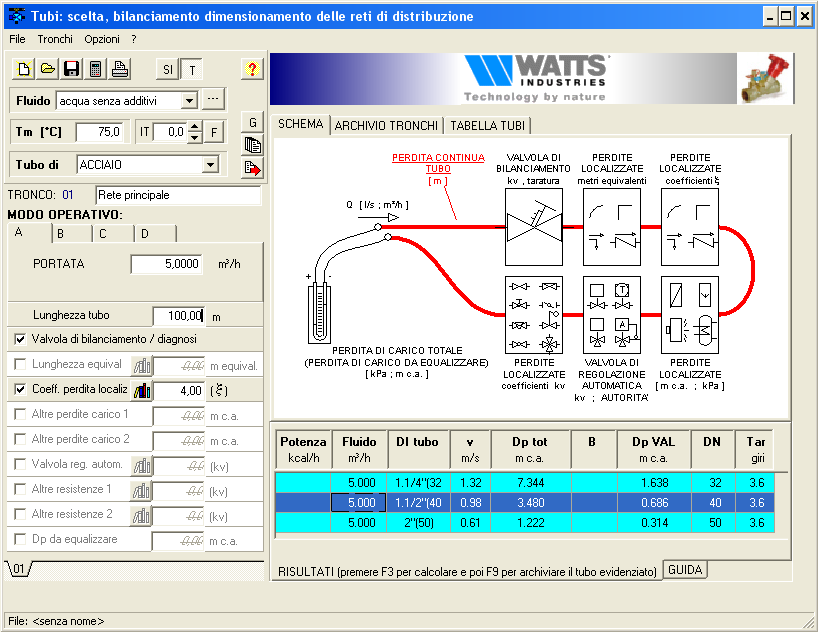The width and height of the screenshot is (818, 632).
Task: Click the fluid browse ellipsis button
Action: coord(213,99)
